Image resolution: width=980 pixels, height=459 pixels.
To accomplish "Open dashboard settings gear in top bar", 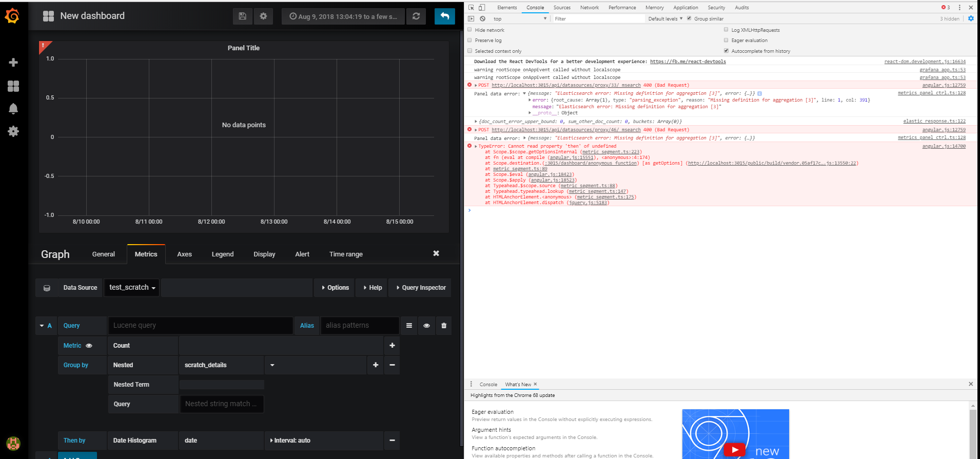I will pos(263,16).
